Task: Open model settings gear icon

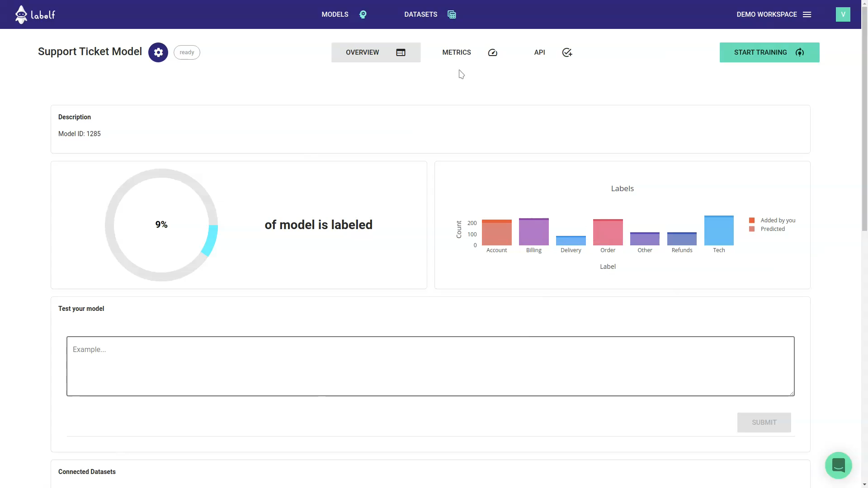Action: pos(158,52)
